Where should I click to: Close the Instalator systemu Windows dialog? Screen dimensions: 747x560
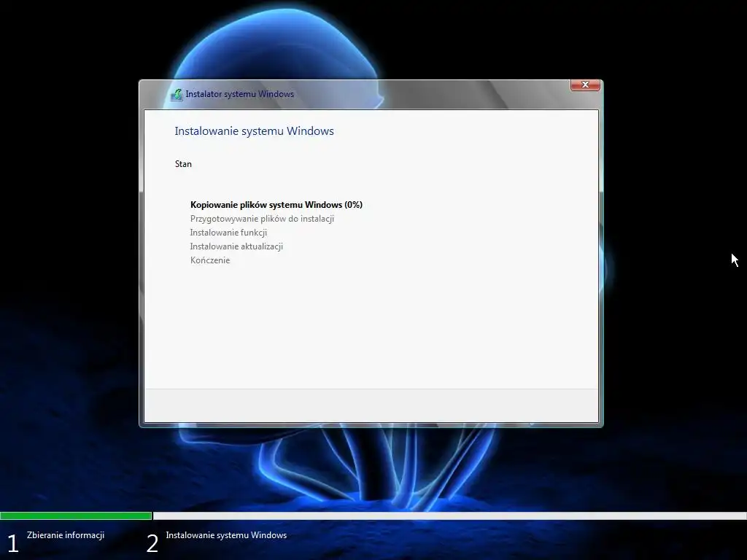coord(585,85)
